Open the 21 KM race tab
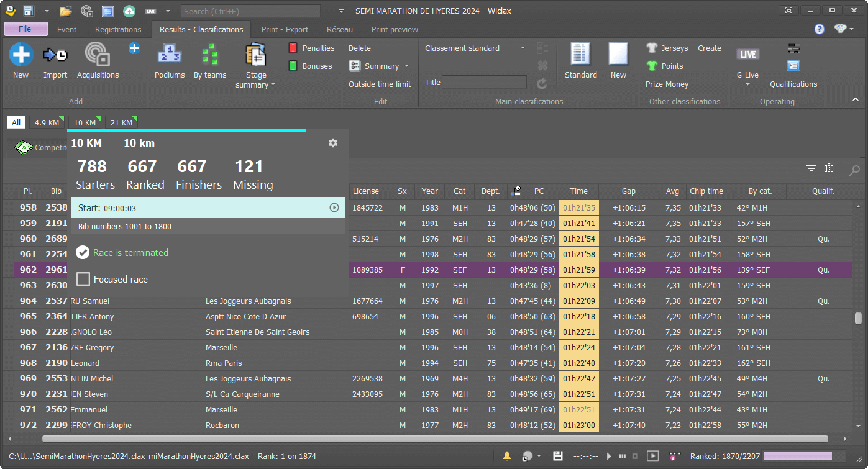This screenshot has height=469, width=868. coord(121,122)
